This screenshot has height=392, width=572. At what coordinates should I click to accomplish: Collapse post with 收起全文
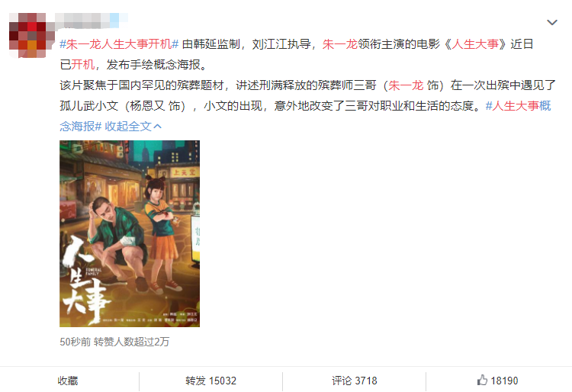pyautogui.click(x=128, y=126)
